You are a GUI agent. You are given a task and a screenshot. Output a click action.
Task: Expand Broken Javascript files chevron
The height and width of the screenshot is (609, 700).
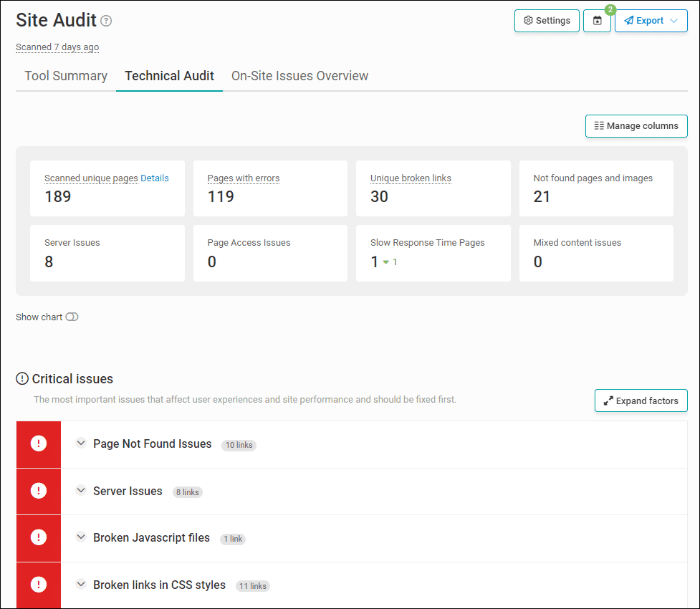[x=81, y=537]
